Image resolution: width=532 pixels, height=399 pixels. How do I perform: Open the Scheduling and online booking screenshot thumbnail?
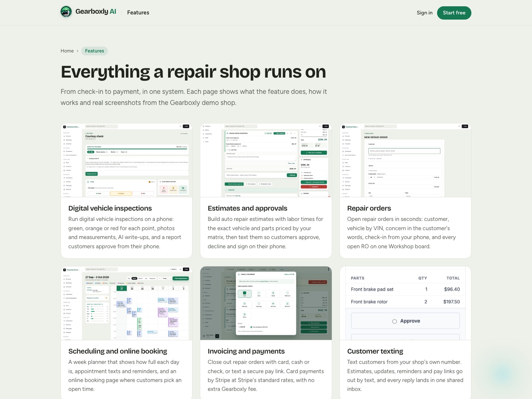[x=126, y=303]
